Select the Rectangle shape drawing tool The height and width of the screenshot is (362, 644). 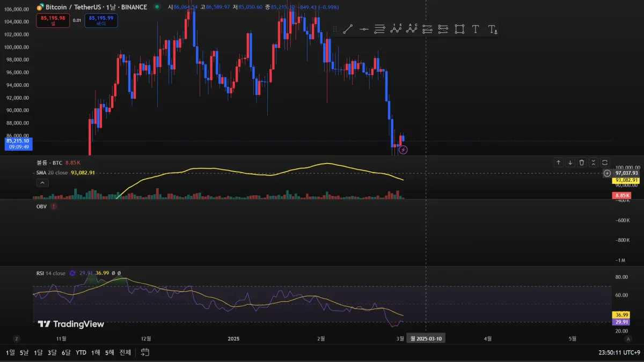pos(459,29)
